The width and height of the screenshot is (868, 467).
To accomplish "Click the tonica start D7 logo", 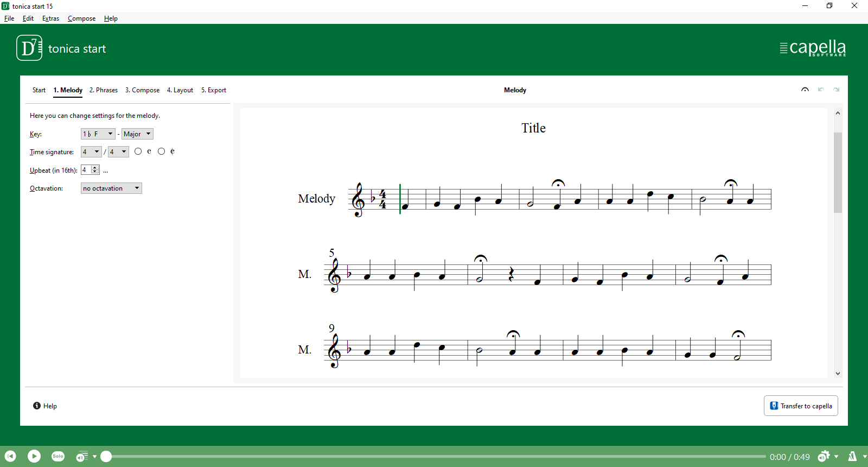I will 29,48.
